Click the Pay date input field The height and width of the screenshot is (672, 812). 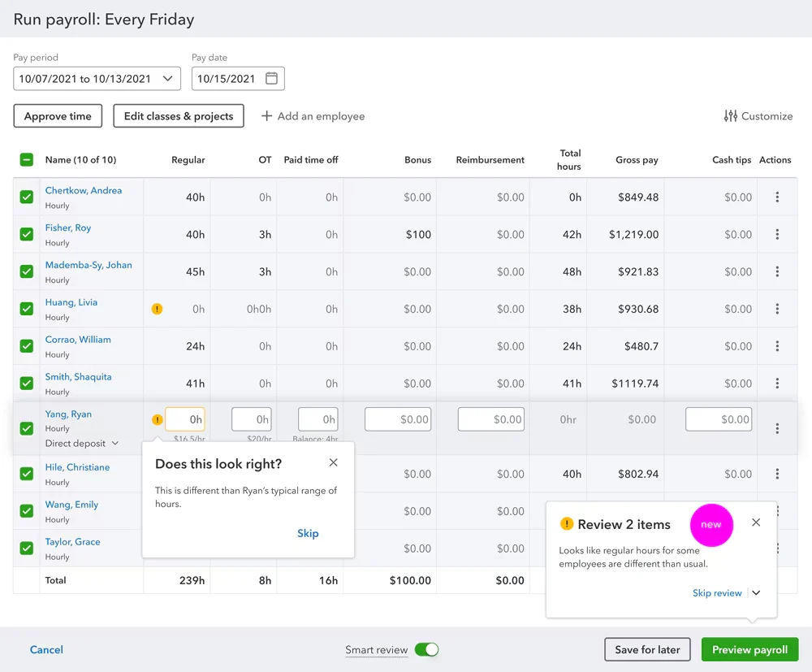point(238,79)
